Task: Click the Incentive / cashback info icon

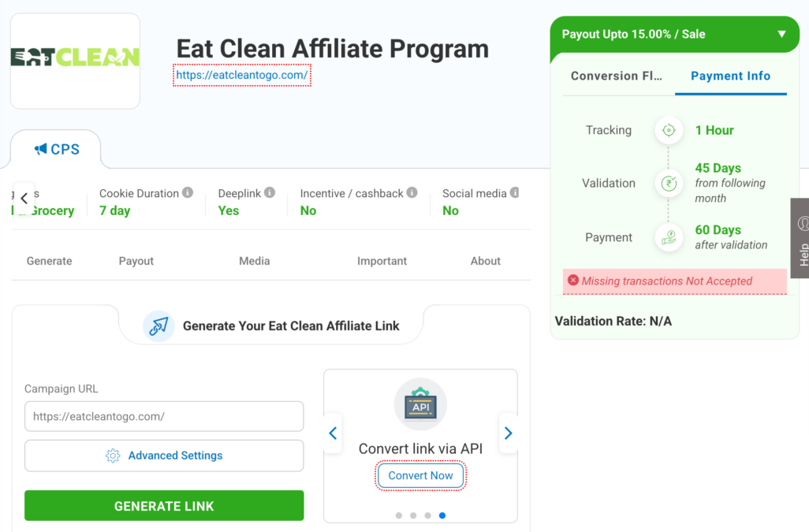Action: [412, 192]
